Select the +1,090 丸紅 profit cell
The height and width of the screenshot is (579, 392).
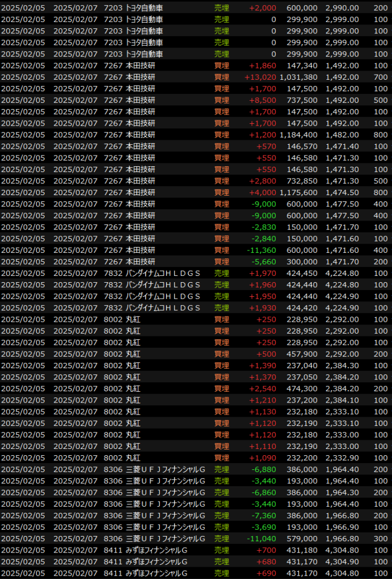(x=263, y=457)
